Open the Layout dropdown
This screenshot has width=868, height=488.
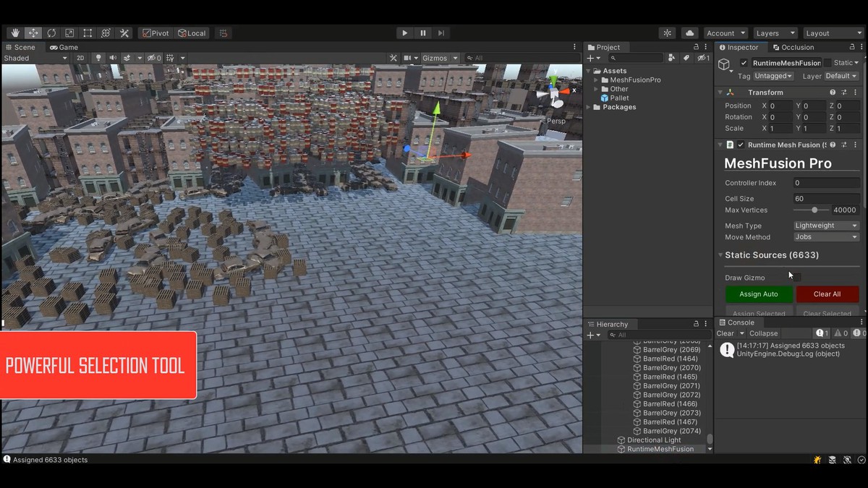point(833,33)
